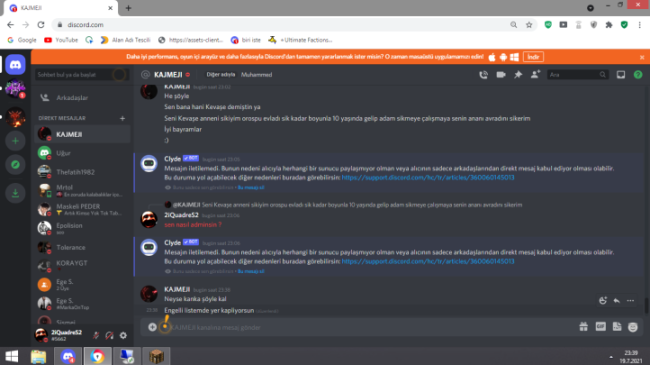Viewport: 650px width, 365px height.
Task: Open help question mark icon
Action: coord(638,75)
